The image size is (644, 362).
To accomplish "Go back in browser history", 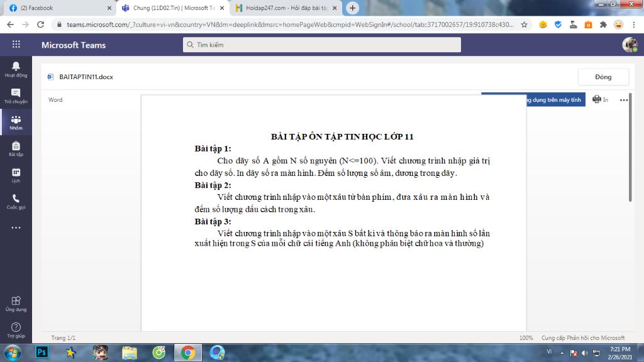I will pos(10,25).
